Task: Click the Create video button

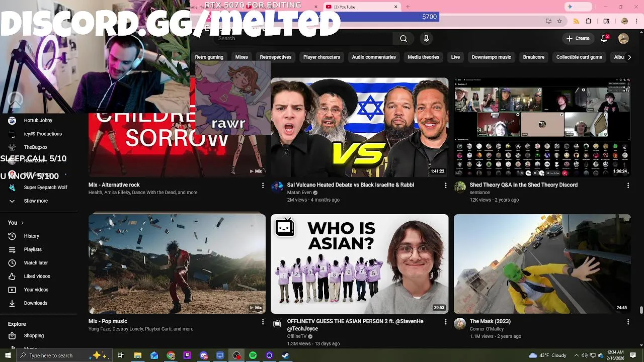Action: 578,38
